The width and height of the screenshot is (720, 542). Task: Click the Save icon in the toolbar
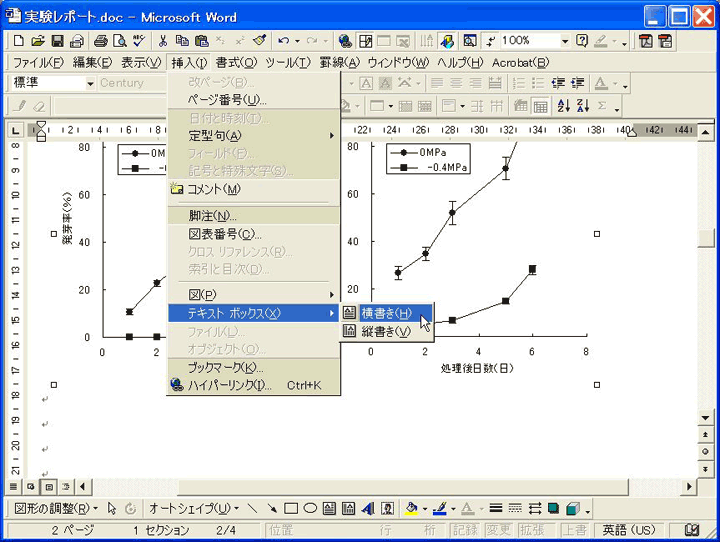coord(58,41)
